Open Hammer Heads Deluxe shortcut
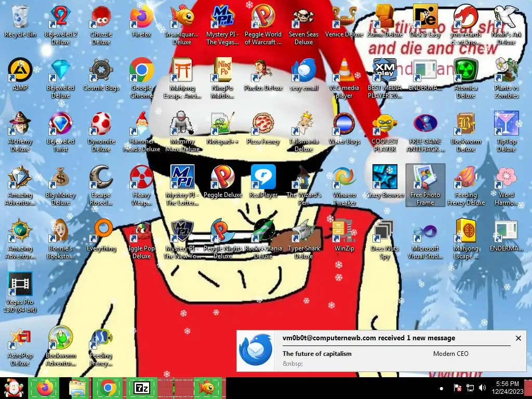532x399 pixels. pyautogui.click(x=141, y=131)
